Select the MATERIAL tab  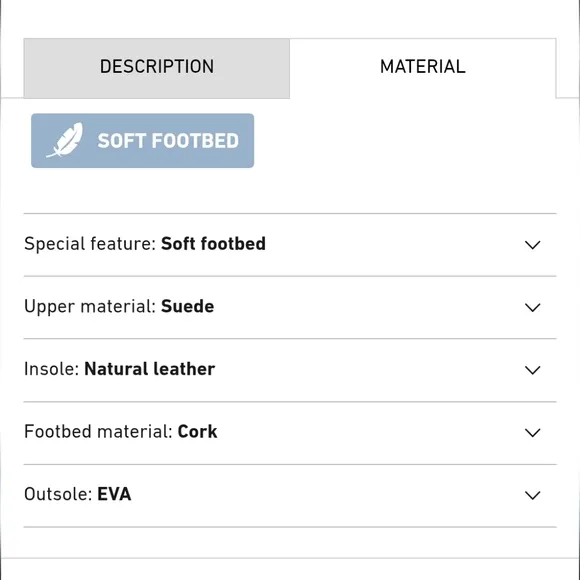tap(423, 68)
